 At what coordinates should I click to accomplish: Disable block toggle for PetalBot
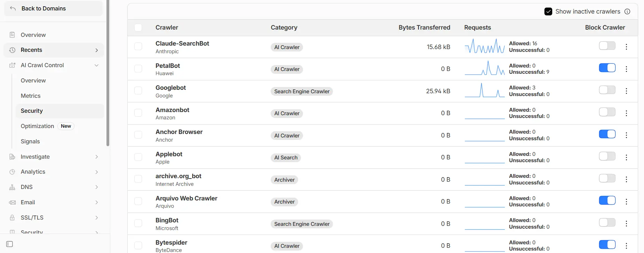607,68
